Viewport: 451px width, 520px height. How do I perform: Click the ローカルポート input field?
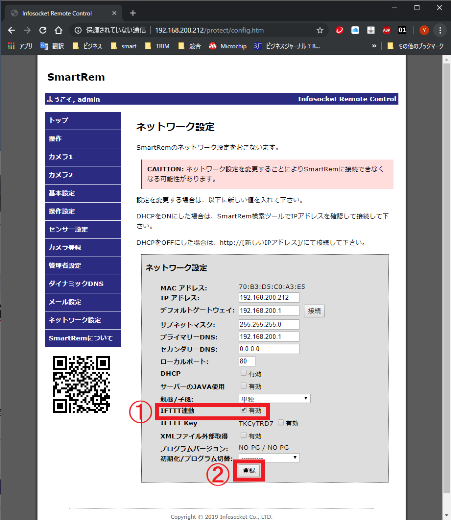click(247, 361)
